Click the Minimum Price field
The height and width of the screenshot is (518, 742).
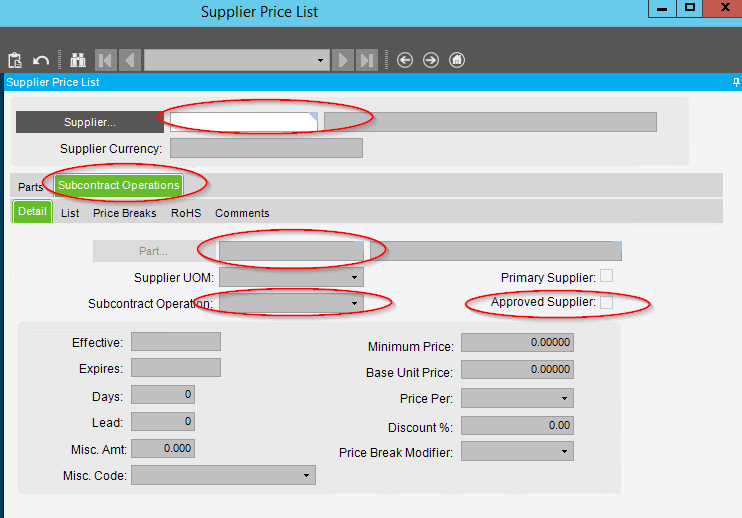click(x=517, y=342)
